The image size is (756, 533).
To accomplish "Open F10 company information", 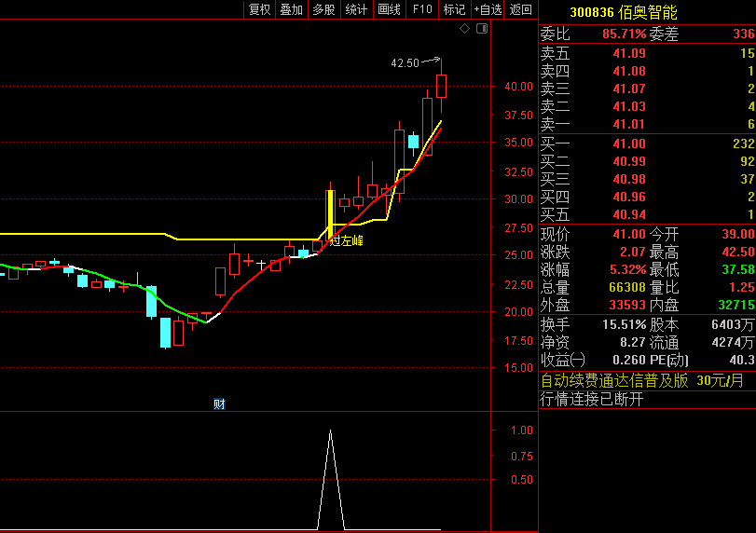I will coord(422,9).
